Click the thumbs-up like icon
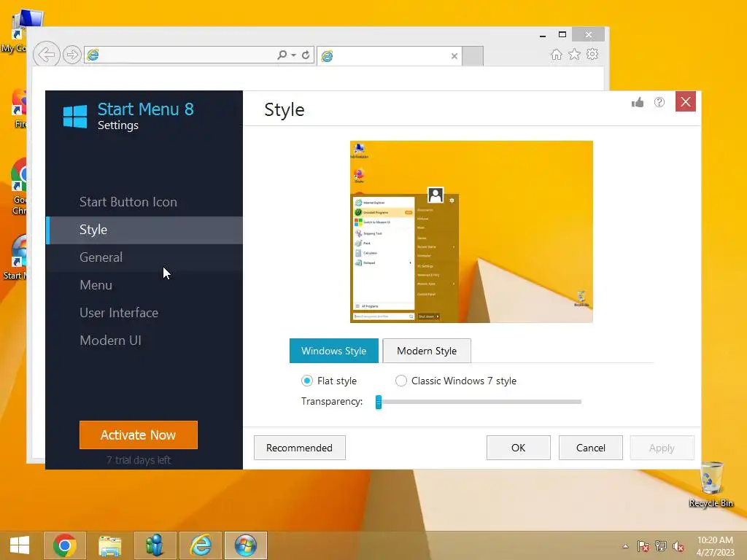The width and height of the screenshot is (747, 560). point(638,102)
